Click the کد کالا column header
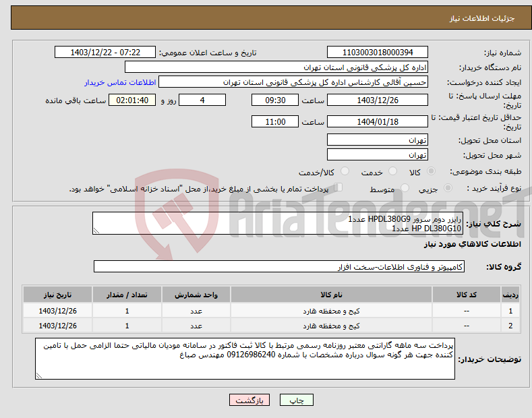The image size is (532, 418). tap(467, 295)
